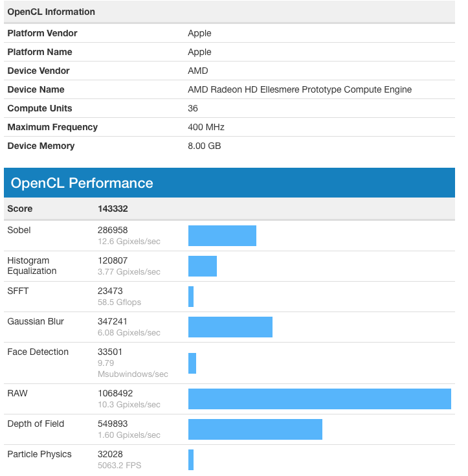Select the 'Maximum Frequency' label
The height and width of the screenshot is (476, 468).
[52, 127]
